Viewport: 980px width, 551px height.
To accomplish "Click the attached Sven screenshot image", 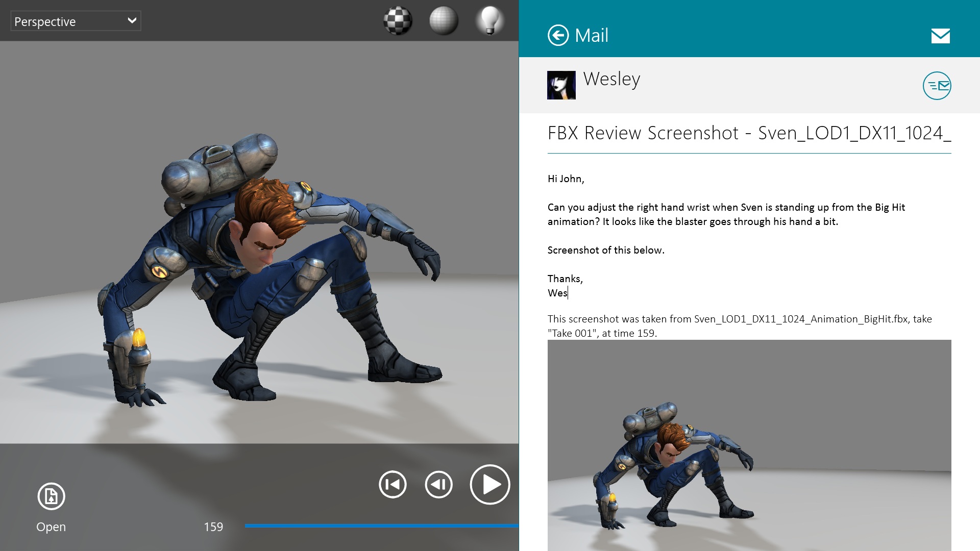I will coord(749,445).
